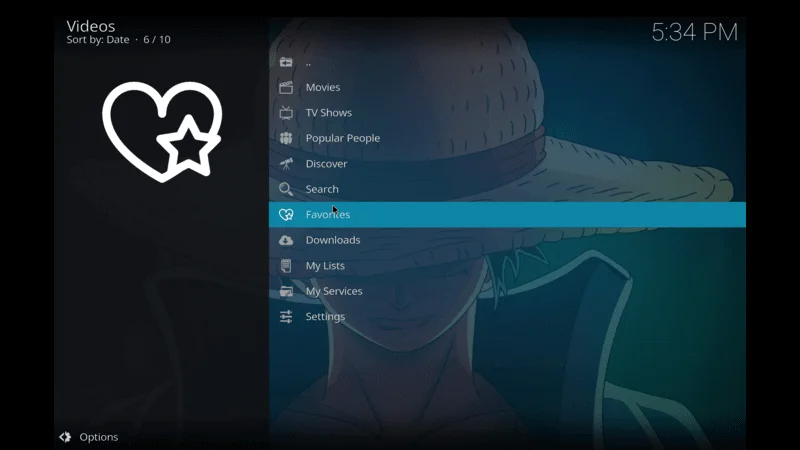This screenshot has width=800, height=450.
Task: Click the Search magnifying glass icon
Action: [286, 189]
